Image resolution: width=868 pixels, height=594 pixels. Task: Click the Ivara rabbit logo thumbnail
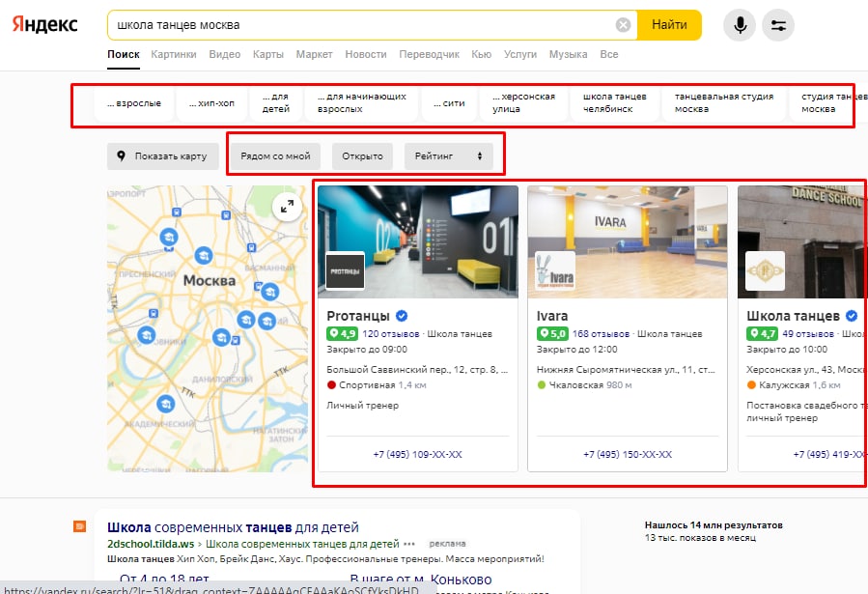pos(555,270)
